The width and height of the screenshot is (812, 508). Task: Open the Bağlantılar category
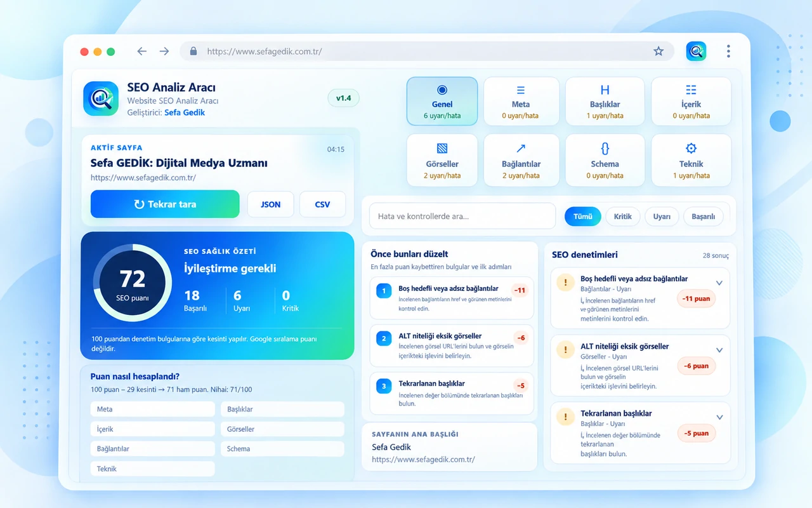[x=521, y=161]
